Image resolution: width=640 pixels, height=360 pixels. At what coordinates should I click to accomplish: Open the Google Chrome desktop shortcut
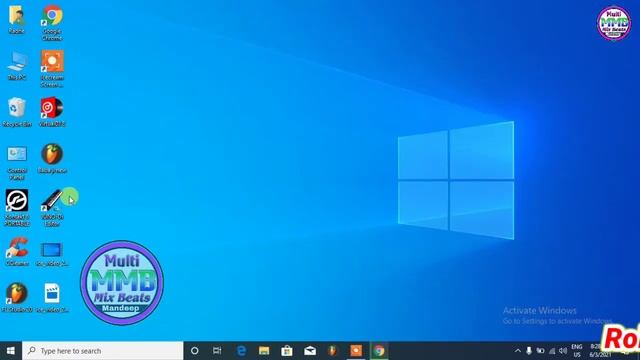(x=52, y=22)
